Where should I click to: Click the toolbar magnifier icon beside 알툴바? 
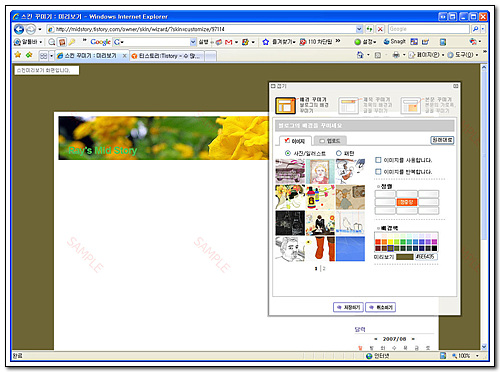click(51, 42)
